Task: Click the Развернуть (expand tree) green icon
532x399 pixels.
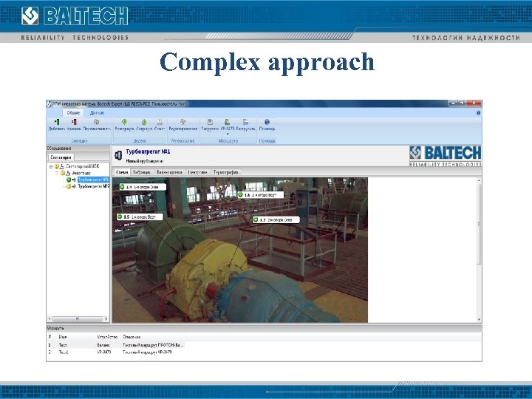Action: [x=125, y=122]
